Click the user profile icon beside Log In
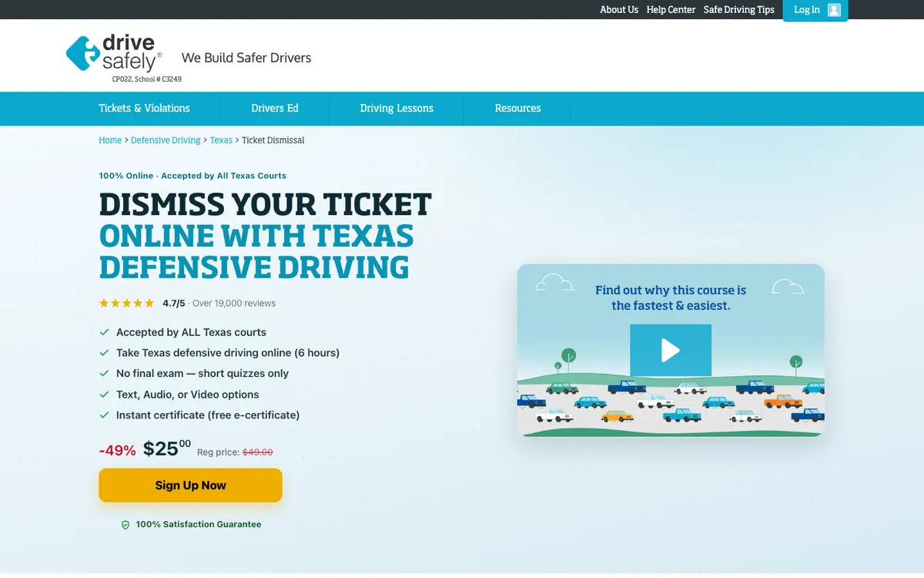The image size is (924, 578). 834,10
